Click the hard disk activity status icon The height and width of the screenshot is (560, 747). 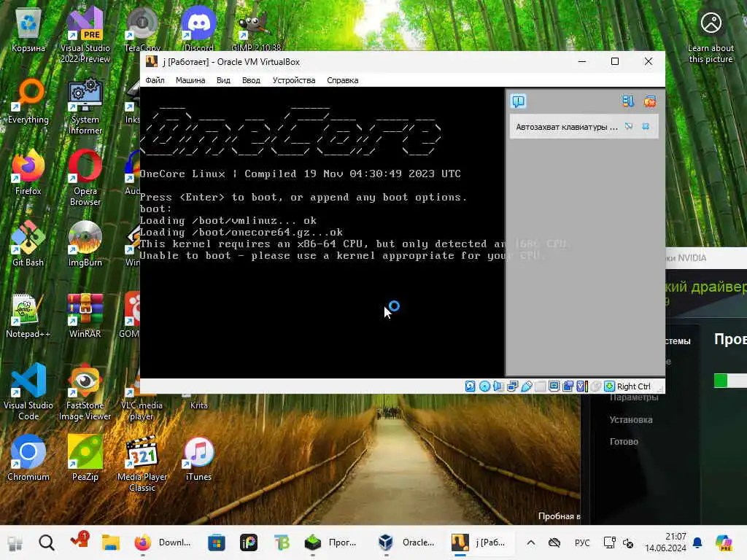pos(470,386)
